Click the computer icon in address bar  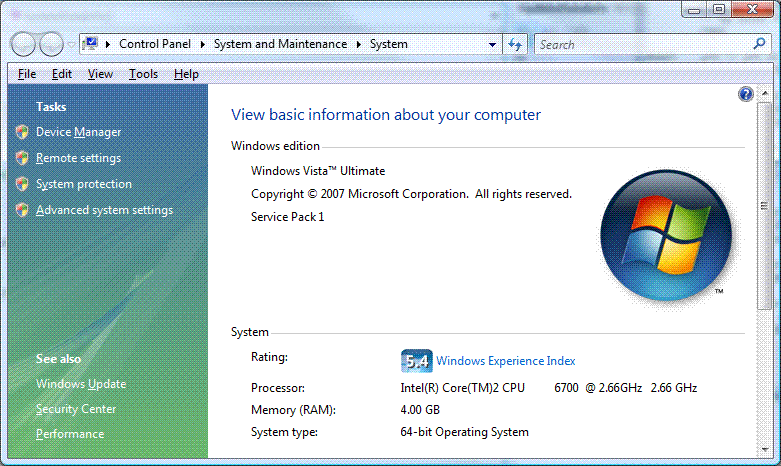coord(90,44)
